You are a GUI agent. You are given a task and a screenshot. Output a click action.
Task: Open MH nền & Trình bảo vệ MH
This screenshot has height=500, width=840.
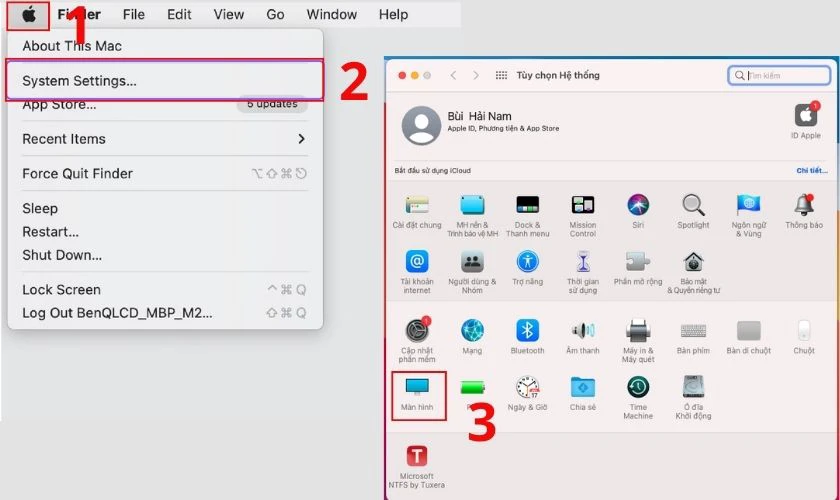(x=472, y=205)
